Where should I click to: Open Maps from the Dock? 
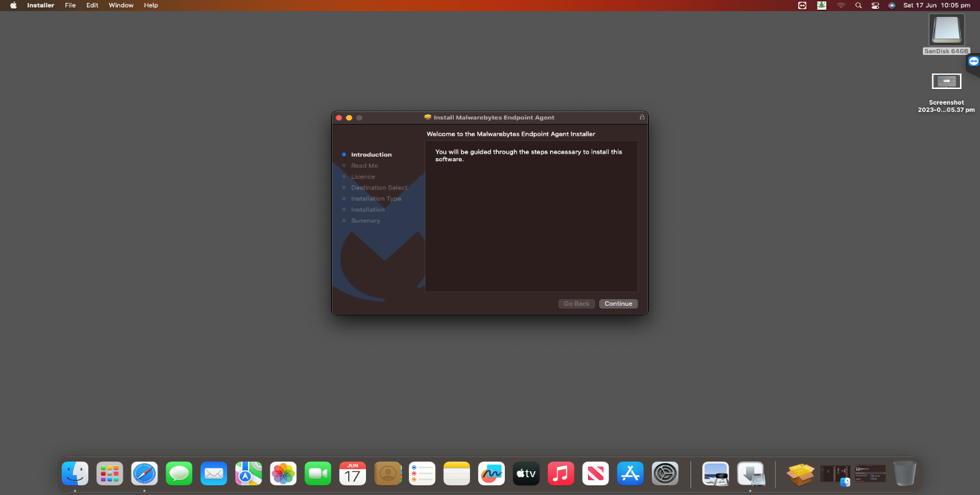(x=249, y=473)
